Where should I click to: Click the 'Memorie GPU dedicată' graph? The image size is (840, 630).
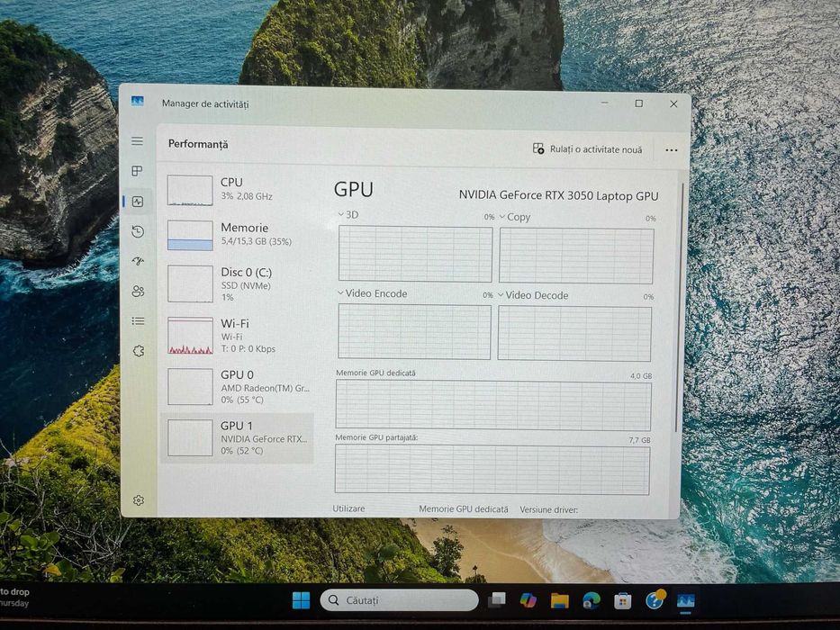[493, 405]
